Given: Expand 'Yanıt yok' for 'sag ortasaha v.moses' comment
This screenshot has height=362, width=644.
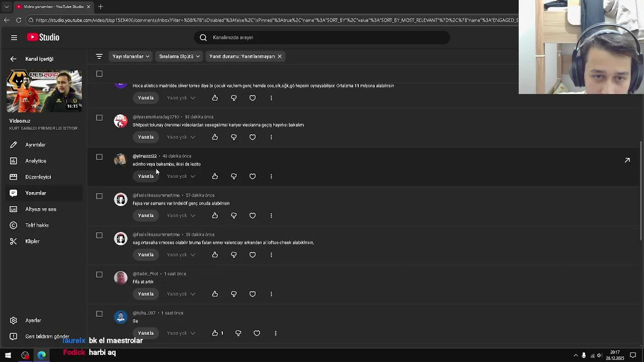Looking at the screenshot, I should [x=181, y=254].
